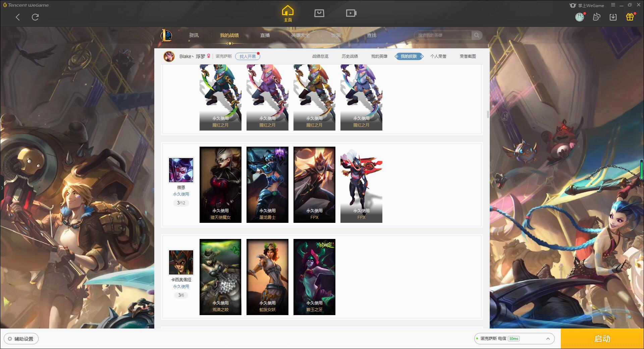The height and width of the screenshot is (349, 644).
Task: Switch to the 直播 tab
Action: [265, 35]
